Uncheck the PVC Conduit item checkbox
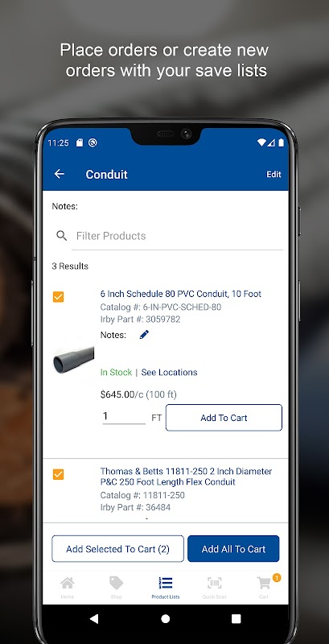329x644 pixels. point(58,296)
